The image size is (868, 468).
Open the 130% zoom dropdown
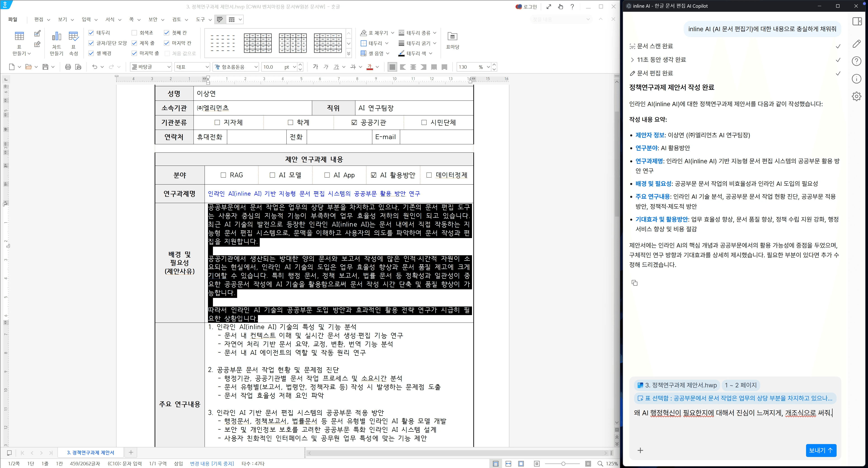(x=488, y=67)
